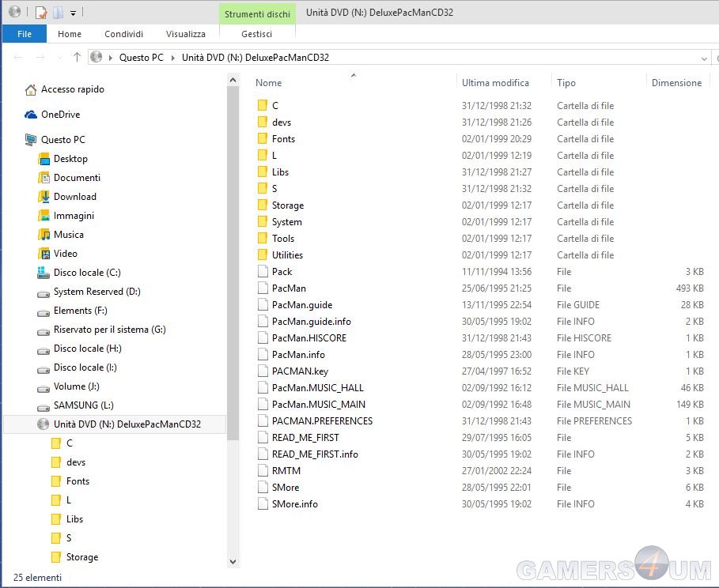This screenshot has width=719, height=588.
Task: Click the System folder icon in file list
Action: [263, 222]
